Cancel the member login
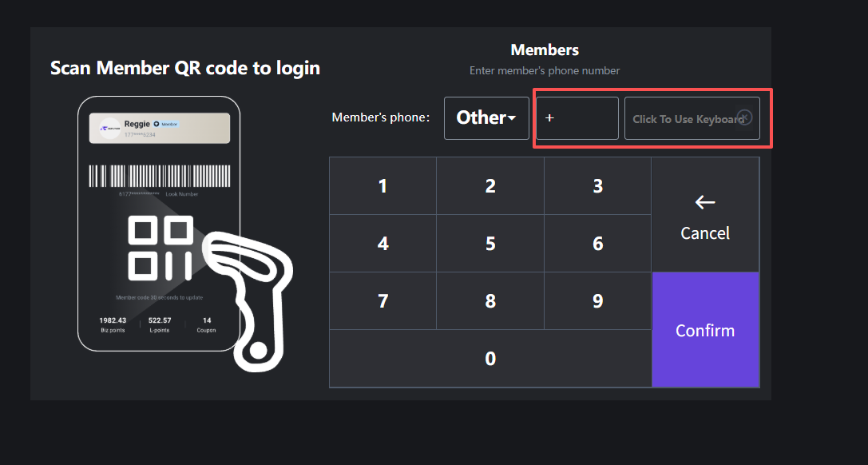Image resolution: width=868 pixels, height=465 pixels. pos(705,216)
